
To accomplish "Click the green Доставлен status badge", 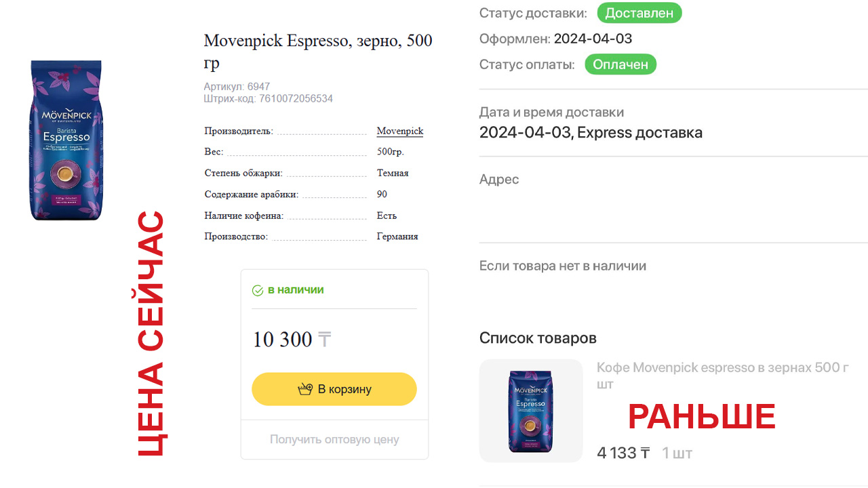I will tap(639, 13).
